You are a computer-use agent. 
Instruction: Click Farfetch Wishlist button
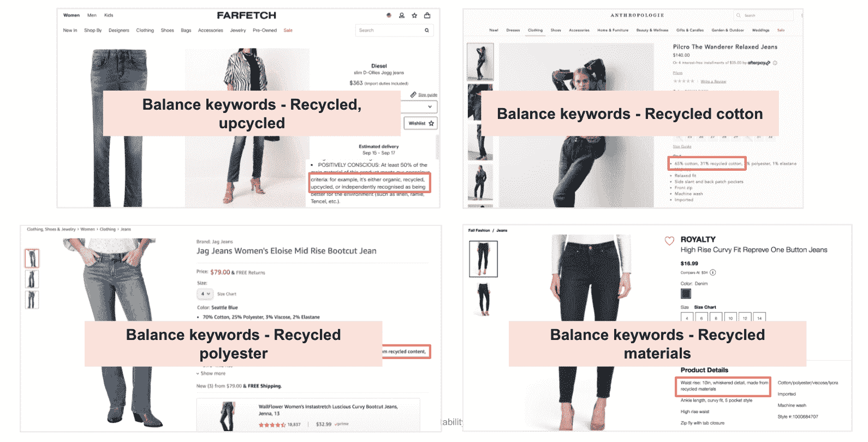[x=420, y=123]
